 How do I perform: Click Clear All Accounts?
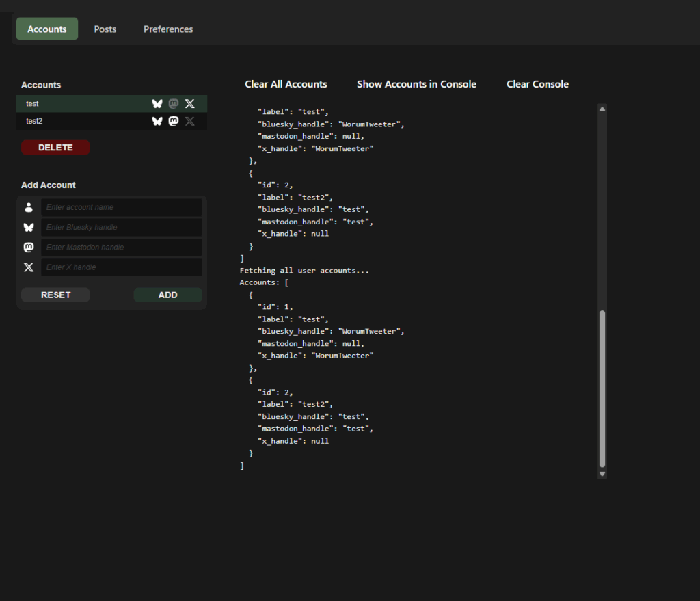286,84
